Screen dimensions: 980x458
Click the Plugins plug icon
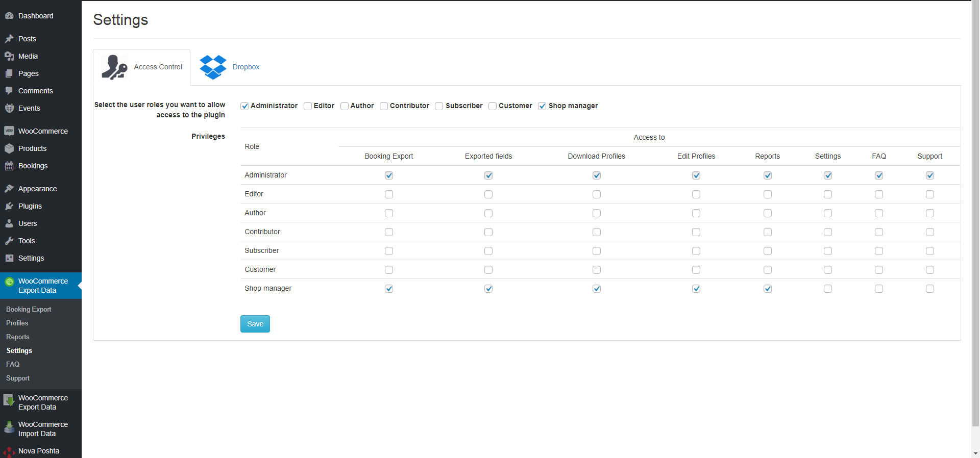(x=9, y=206)
